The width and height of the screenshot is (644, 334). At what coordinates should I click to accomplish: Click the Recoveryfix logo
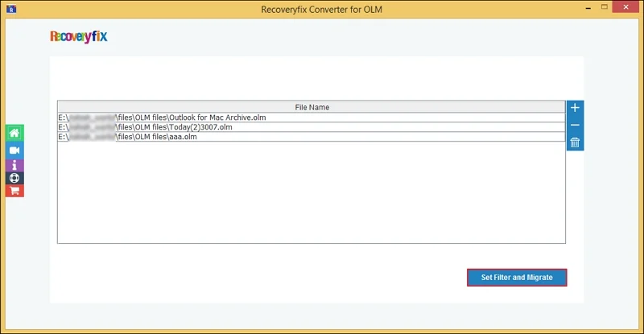[78, 36]
